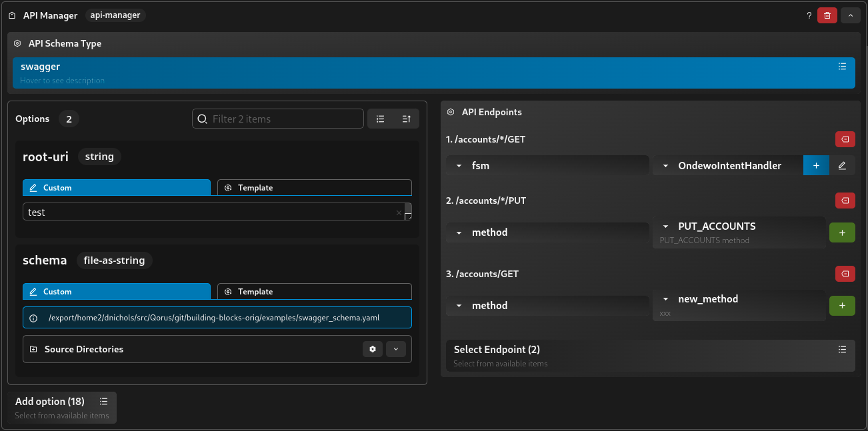
Task: Expand the Source Directories chevron
Action: tap(395, 349)
